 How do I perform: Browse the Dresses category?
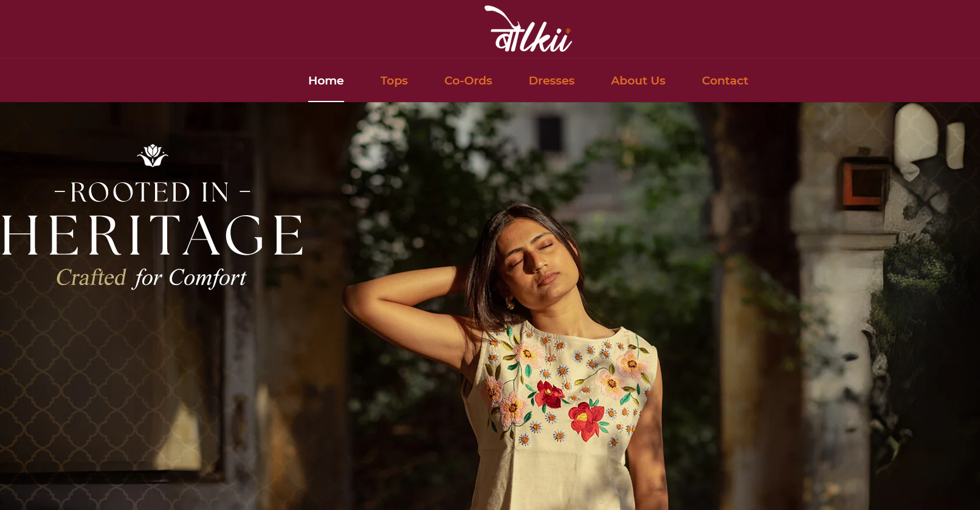tap(551, 80)
